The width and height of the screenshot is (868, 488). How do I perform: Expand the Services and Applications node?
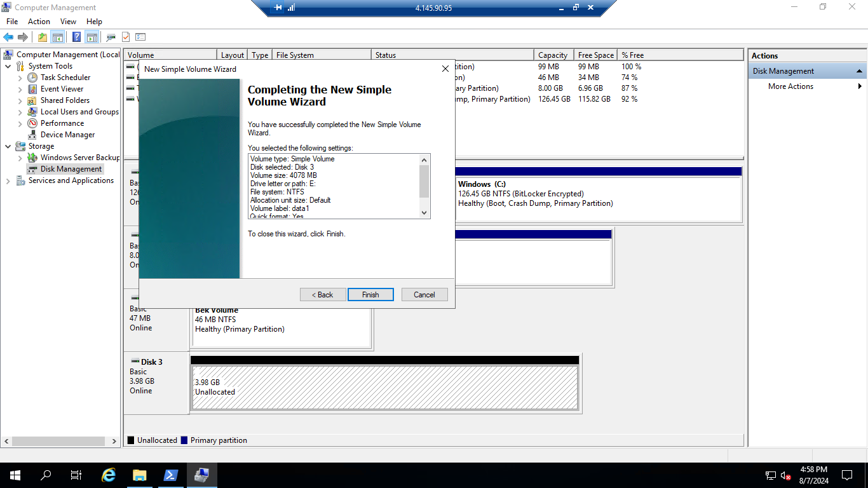coord(8,180)
